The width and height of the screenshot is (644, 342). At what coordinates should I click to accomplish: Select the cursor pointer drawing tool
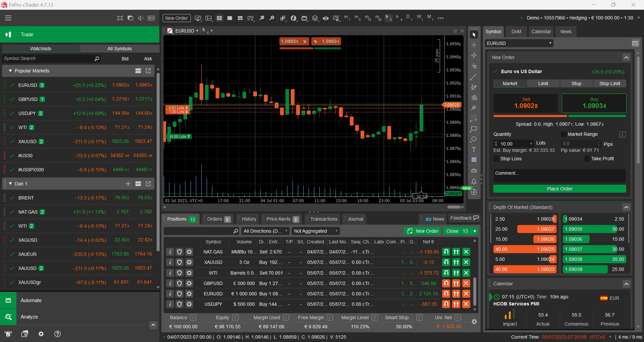click(474, 35)
